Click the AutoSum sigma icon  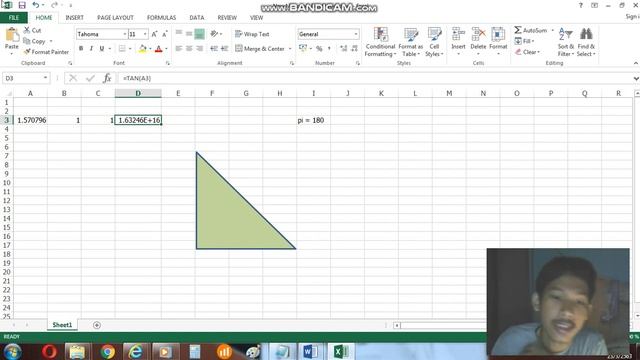coord(518,30)
